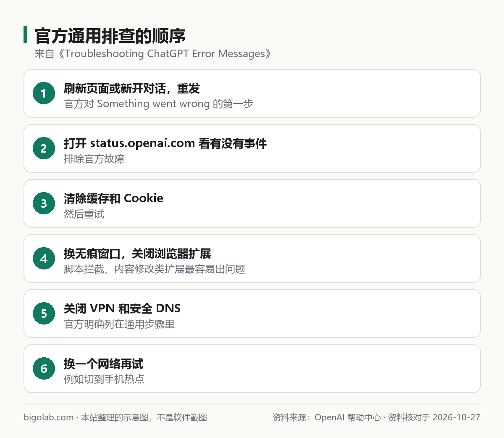Image resolution: width=504 pixels, height=438 pixels.
Task: Click the text 官方明确列在通用步骤里
Action: click(119, 324)
